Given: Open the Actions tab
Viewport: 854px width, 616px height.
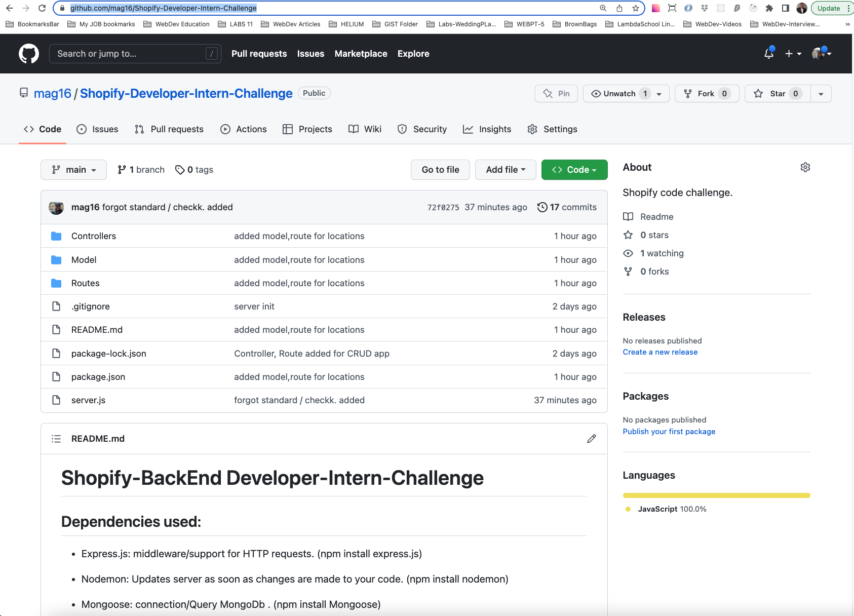Looking at the screenshot, I should point(244,129).
